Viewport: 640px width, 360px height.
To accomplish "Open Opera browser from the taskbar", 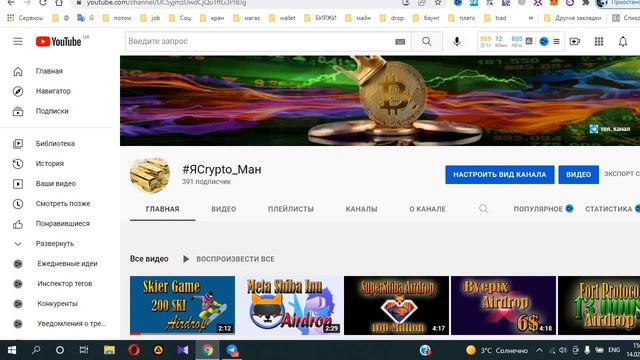I will pos(134,350).
